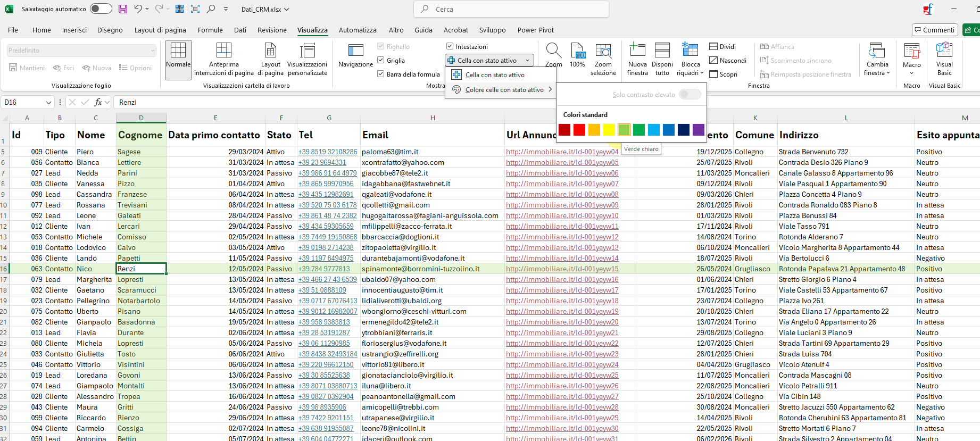This screenshot has width=980, height=441.
Task: Click the insert function fx icon
Action: [x=98, y=102]
